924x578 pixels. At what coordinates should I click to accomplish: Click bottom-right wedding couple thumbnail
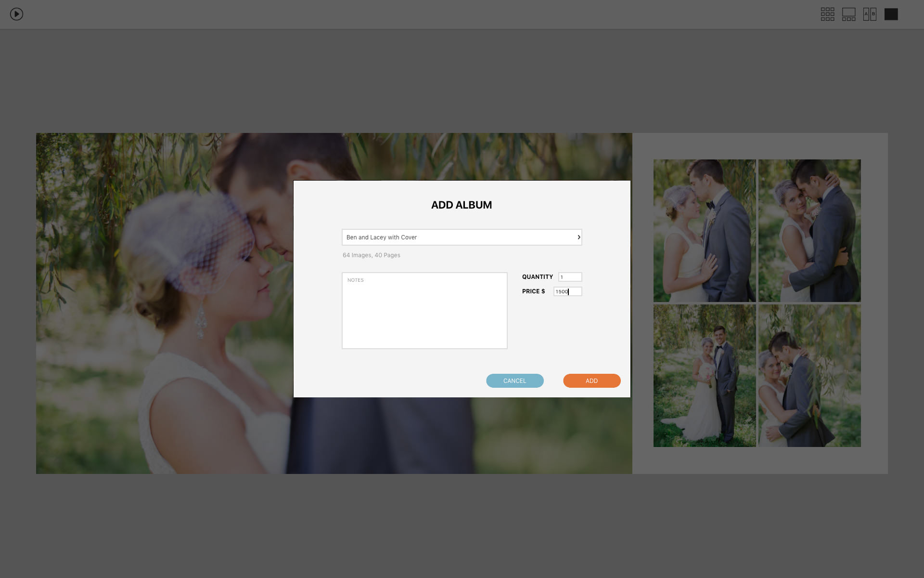[x=809, y=376]
